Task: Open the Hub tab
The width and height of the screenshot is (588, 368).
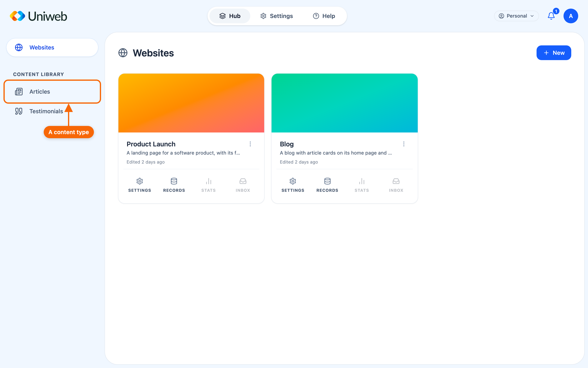Action: click(230, 16)
